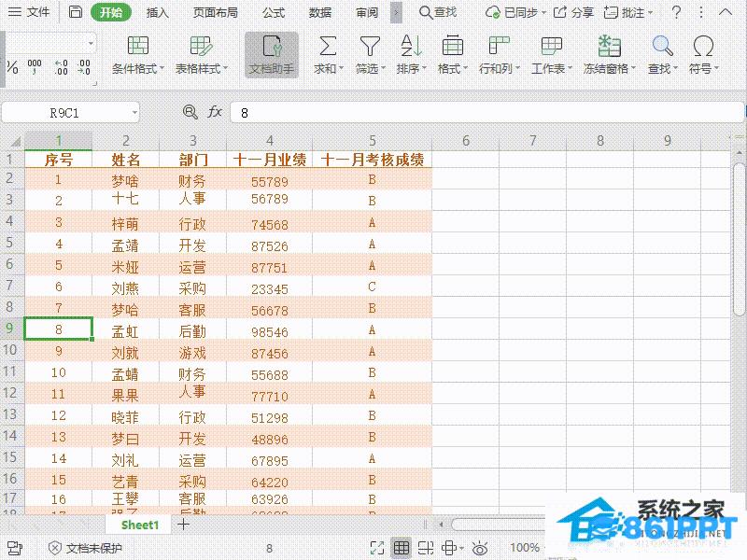Open the 审阅 tab
747x560 pixels.
(x=367, y=12)
